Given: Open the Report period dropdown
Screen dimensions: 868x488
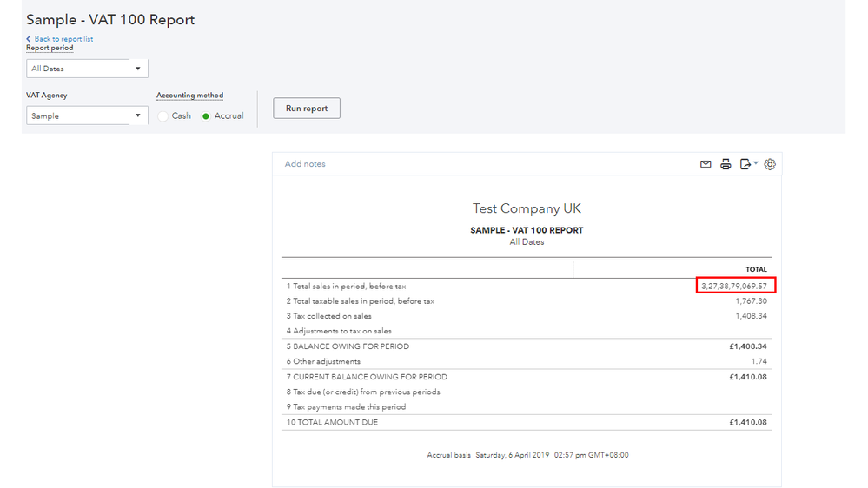Looking at the screenshot, I should pyautogui.click(x=87, y=69).
